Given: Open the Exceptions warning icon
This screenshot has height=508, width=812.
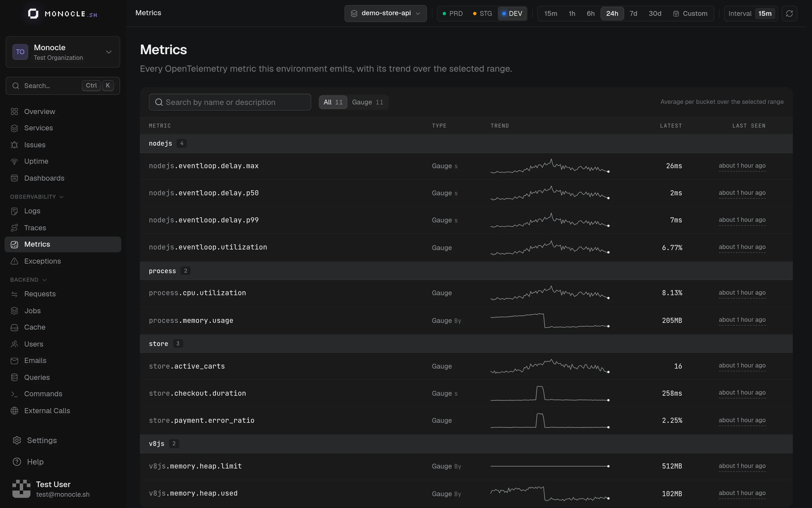Looking at the screenshot, I should pos(14,261).
